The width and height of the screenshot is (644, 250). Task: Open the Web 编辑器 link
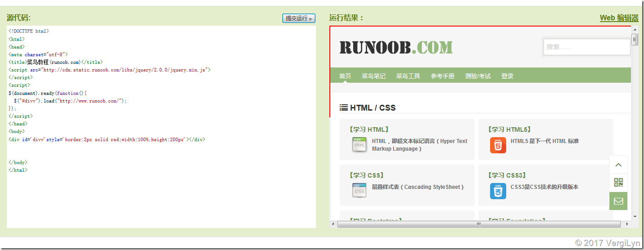coord(619,18)
